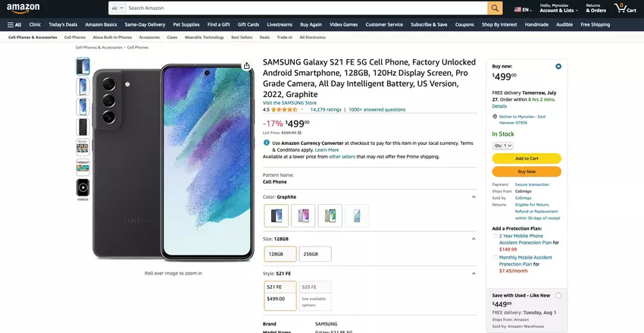644x333 pixels.
Task: Open Today's Deals in navigation bar
Action: point(63,24)
